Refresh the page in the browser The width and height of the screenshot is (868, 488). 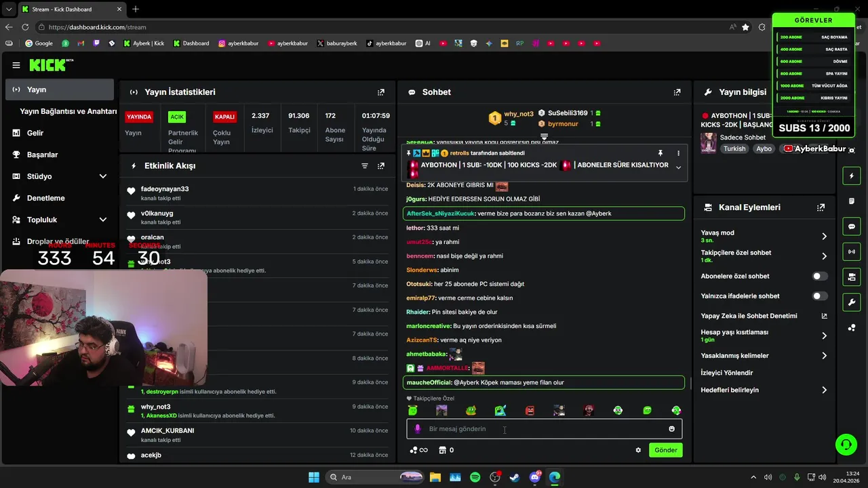[x=25, y=27]
